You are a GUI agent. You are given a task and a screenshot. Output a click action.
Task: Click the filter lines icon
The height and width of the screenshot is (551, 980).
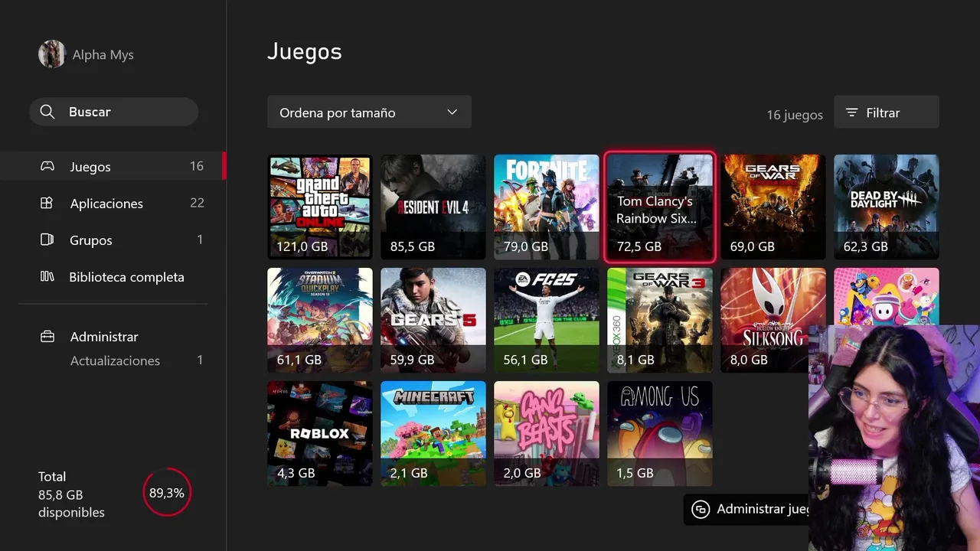point(851,112)
